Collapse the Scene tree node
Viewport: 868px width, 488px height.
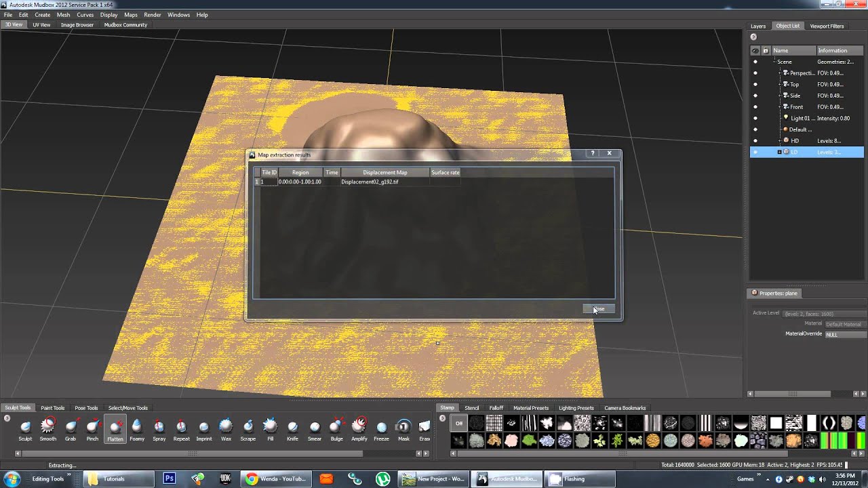click(774, 62)
